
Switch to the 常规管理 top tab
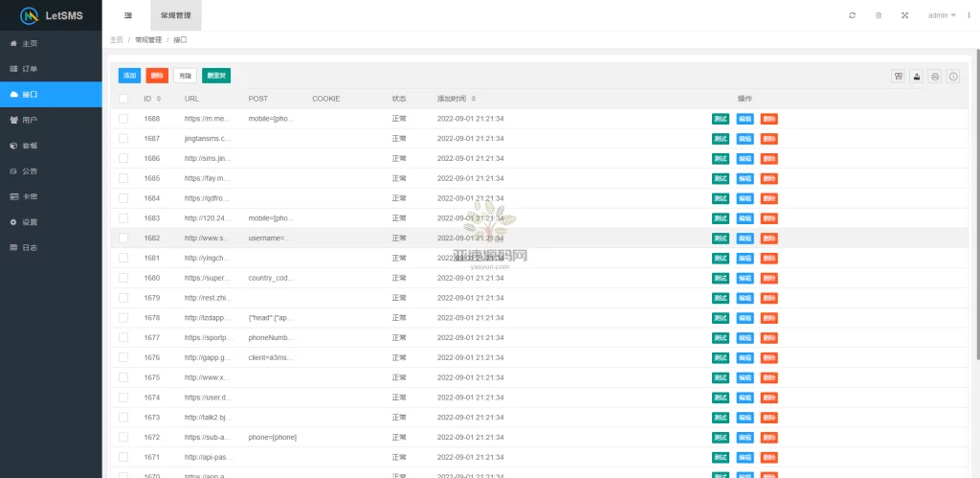pyautogui.click(x=176, y=15)
